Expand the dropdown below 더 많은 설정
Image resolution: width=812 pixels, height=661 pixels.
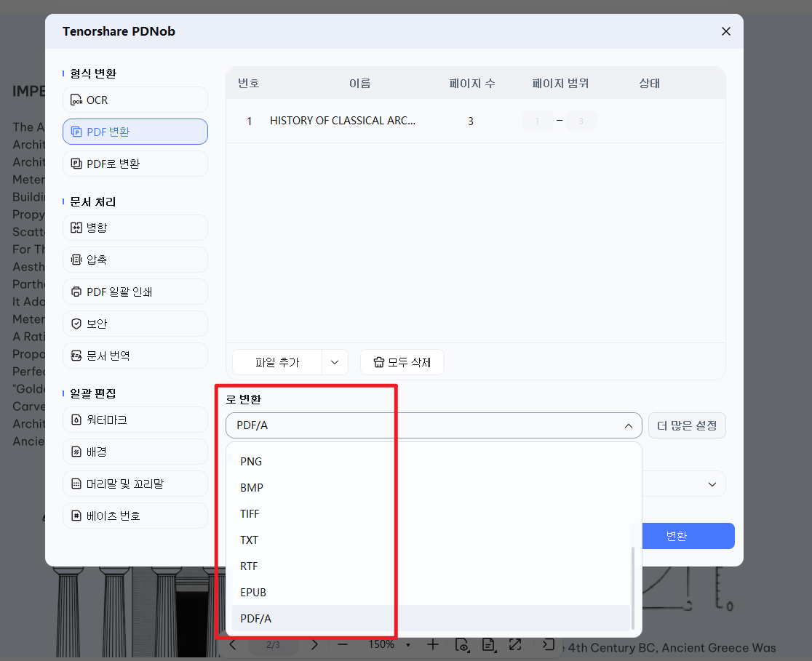[x=712, y=484]
